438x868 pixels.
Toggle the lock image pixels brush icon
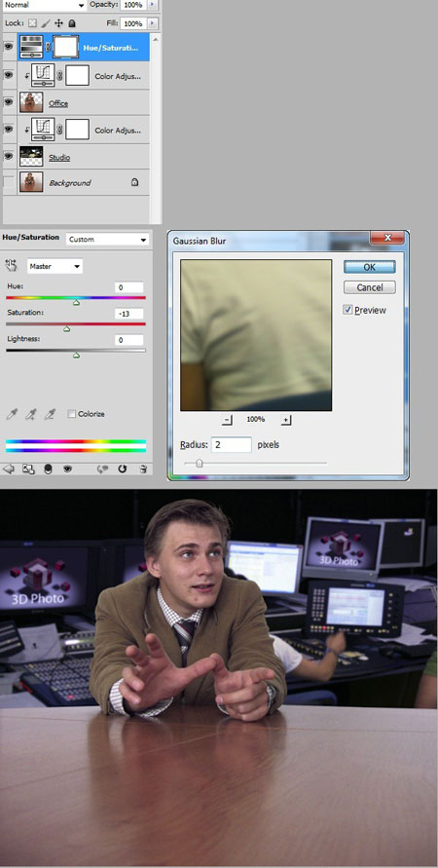click(x=46, y=23)
